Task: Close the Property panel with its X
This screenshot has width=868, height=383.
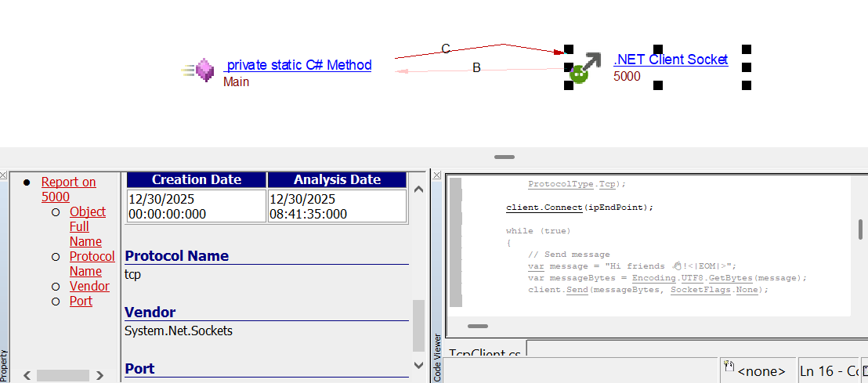Action: (x=5, y=175)
